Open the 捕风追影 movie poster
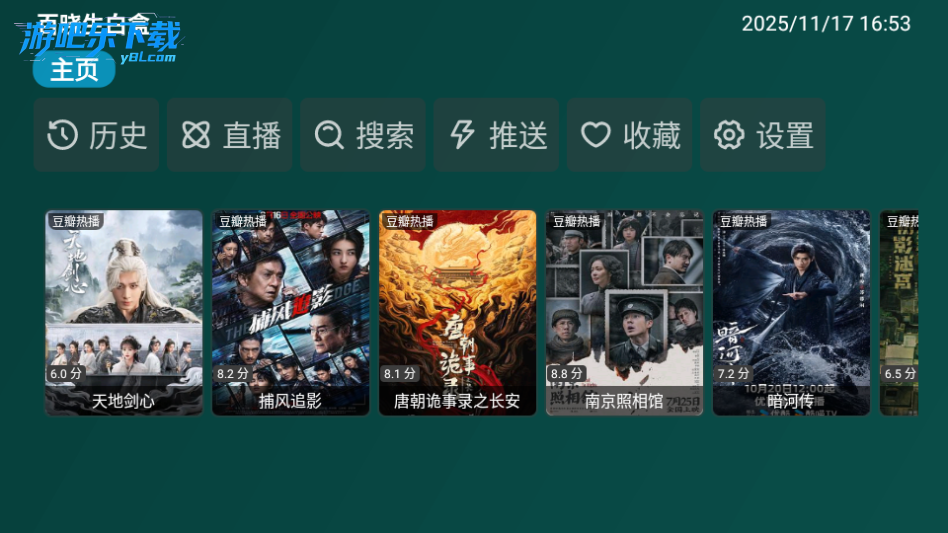Viewport: 948px width, 533px height. (291, 312)
